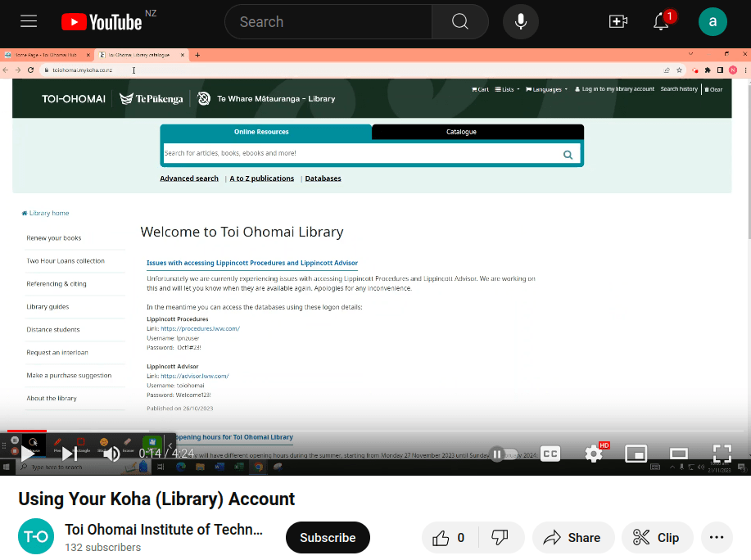Open Referencing & citing sidebar item
The width and height of the screenshot is (751, 560).
(57, 284)
